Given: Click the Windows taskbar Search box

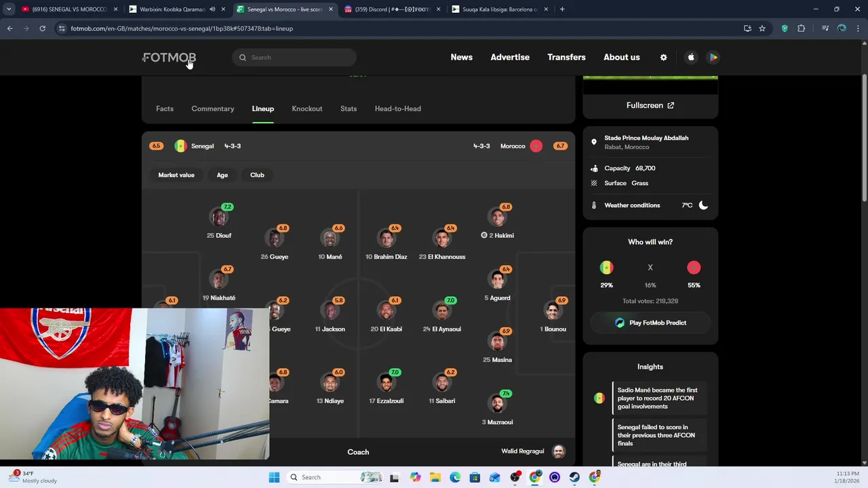Looking at the screenshot, I should [336, 477].
